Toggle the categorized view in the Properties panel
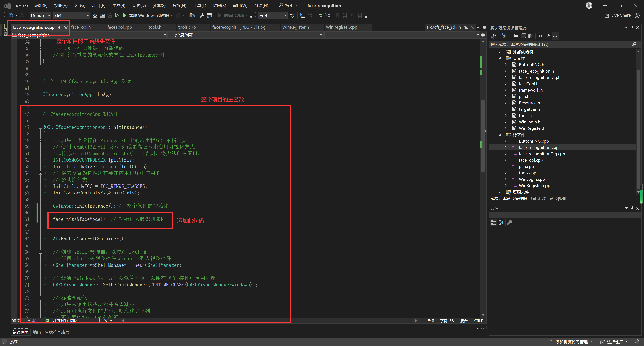Image resolution: width=644 pixels, height=346 pixels. click(493, 222)
